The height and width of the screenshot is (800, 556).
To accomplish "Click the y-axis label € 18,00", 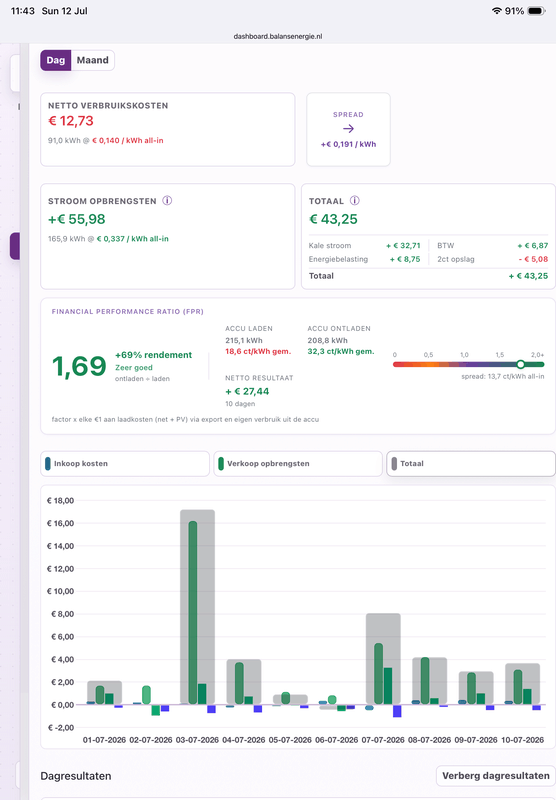I will (60, 501).
